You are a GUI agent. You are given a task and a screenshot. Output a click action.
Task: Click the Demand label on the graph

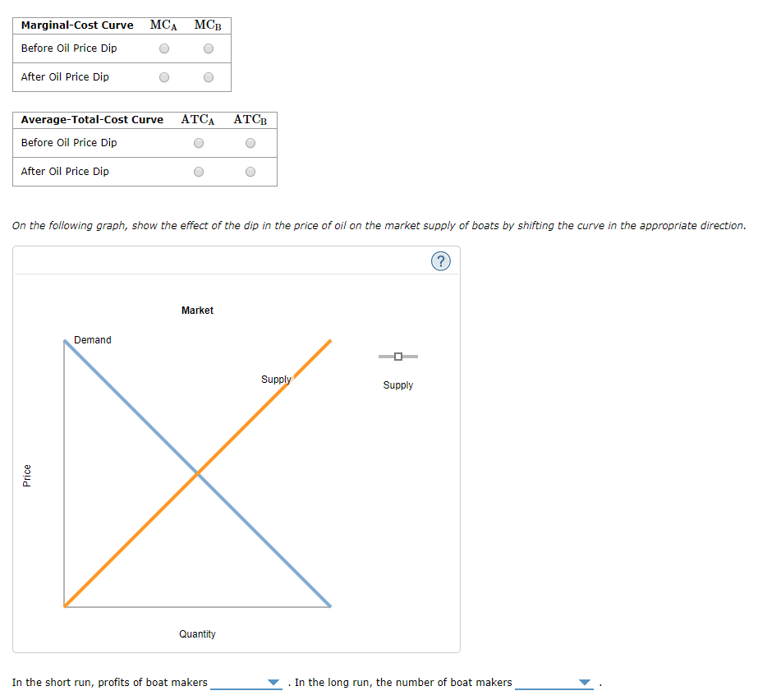click(92, 339)
